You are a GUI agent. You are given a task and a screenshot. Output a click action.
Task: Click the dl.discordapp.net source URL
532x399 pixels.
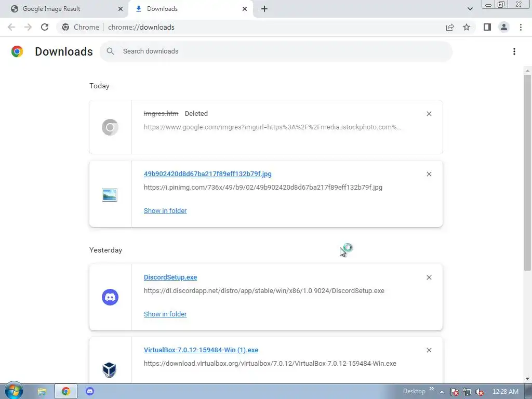pyautogui.click(x=264, y=291)
